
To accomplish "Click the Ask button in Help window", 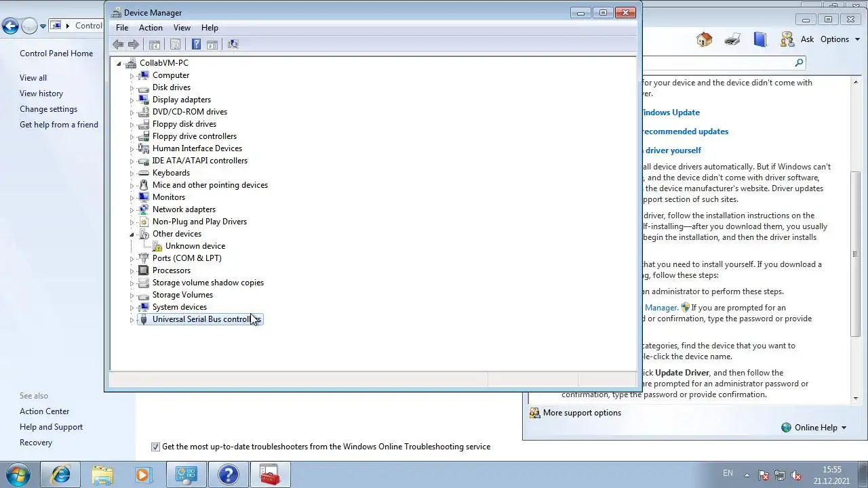I will point(807,39).
